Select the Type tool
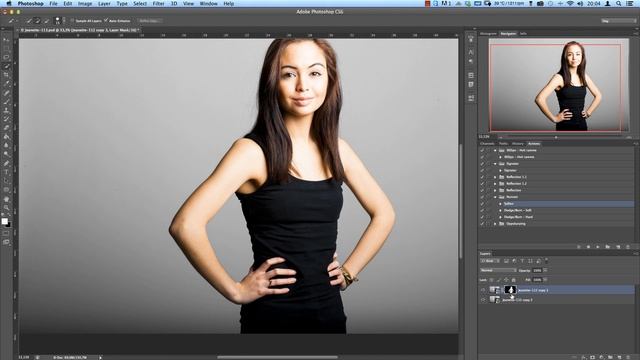The image size is (640, 360). 6,172
